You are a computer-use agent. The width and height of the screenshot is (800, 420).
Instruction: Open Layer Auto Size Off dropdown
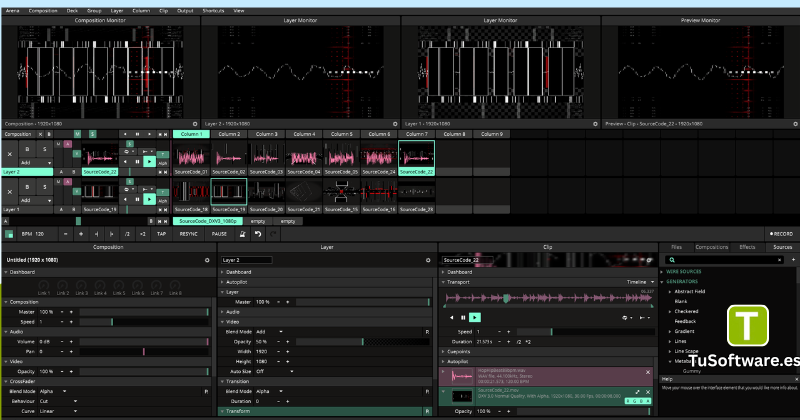(x=274, y=372)
